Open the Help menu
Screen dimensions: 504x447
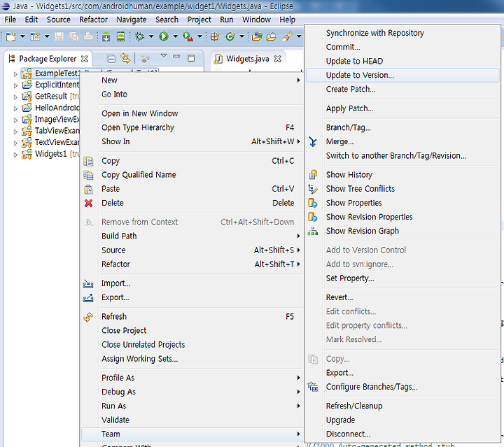tap(288, 20)
